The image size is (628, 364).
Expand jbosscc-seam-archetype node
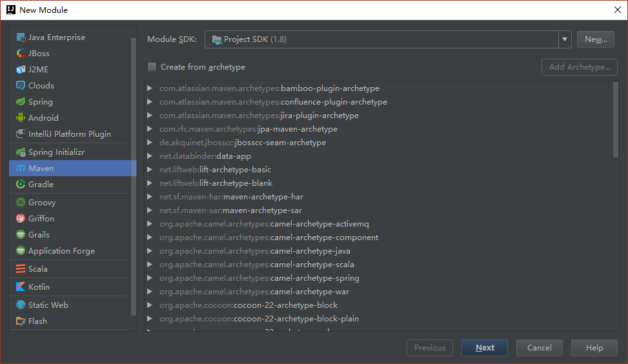click(149, 143)
